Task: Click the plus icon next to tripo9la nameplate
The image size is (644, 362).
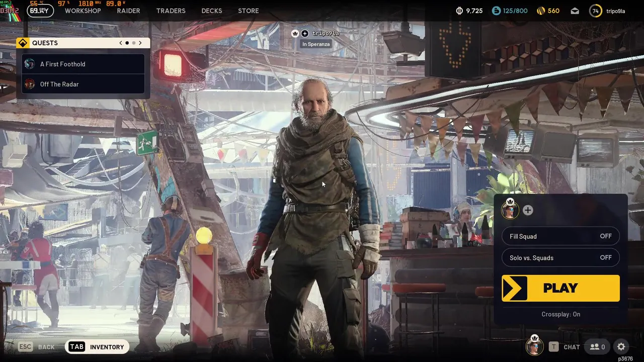Action: 305,33
